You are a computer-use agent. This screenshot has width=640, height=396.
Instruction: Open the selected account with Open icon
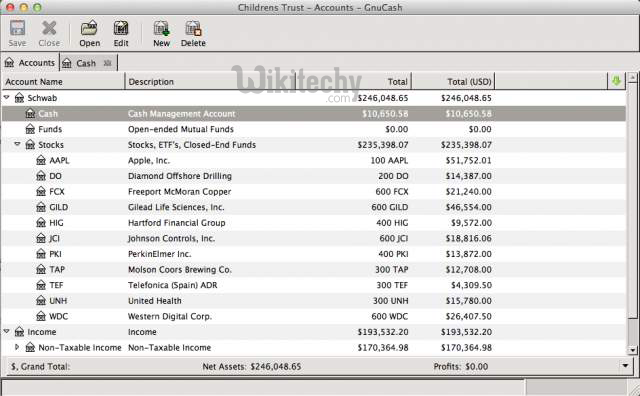tap(89, 29)
